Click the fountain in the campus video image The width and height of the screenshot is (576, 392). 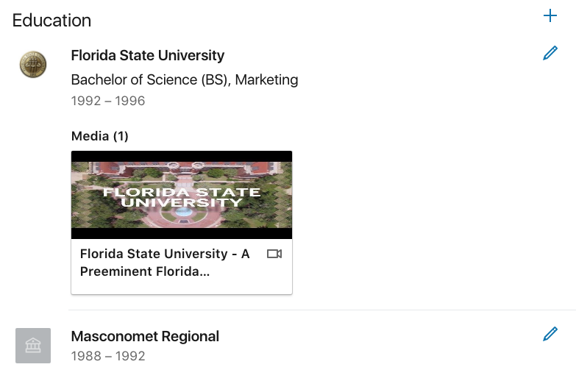click(x=183, y=212)
